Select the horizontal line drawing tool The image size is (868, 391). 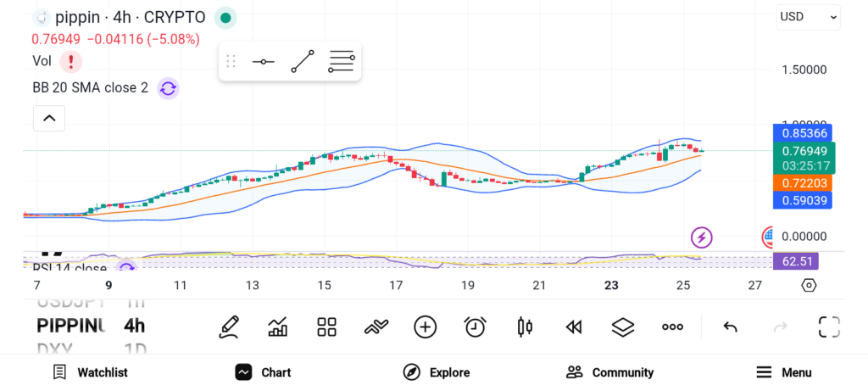pos(263,62)
